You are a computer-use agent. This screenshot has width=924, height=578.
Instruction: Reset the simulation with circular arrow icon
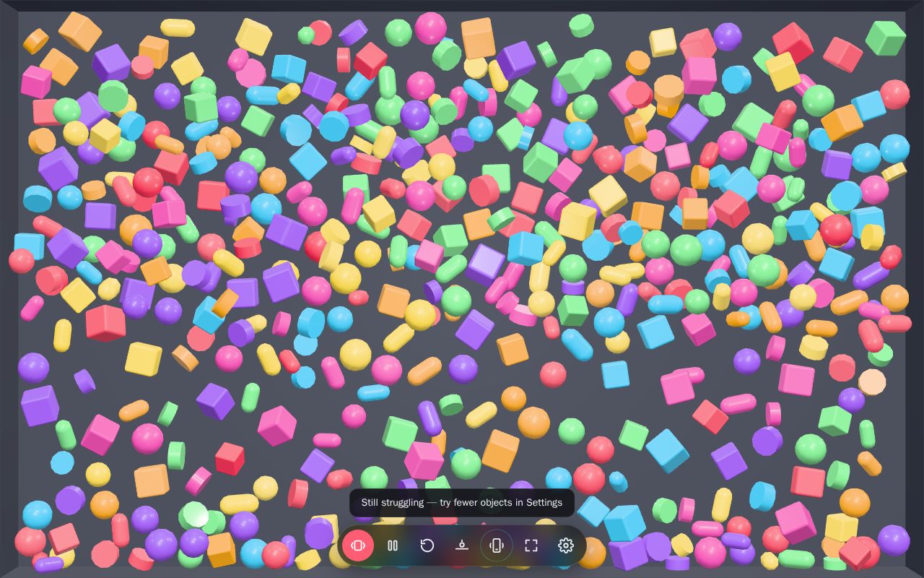tap(427, 545)
